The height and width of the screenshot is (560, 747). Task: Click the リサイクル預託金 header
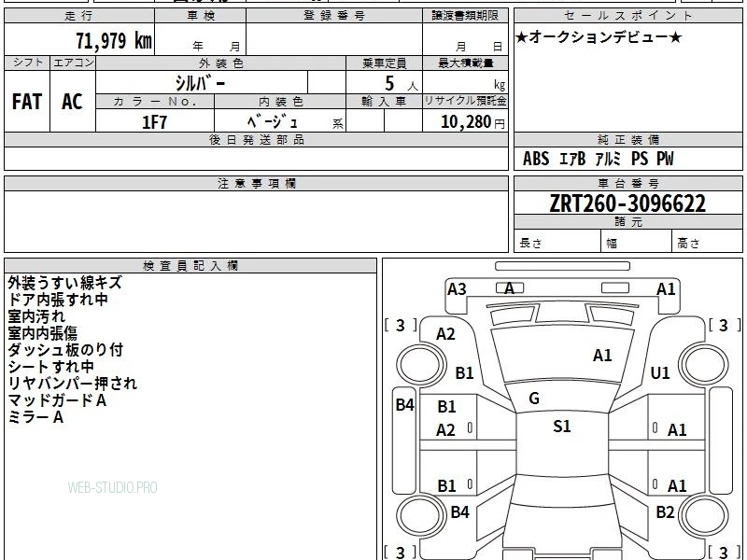click(x=465, y=102)
